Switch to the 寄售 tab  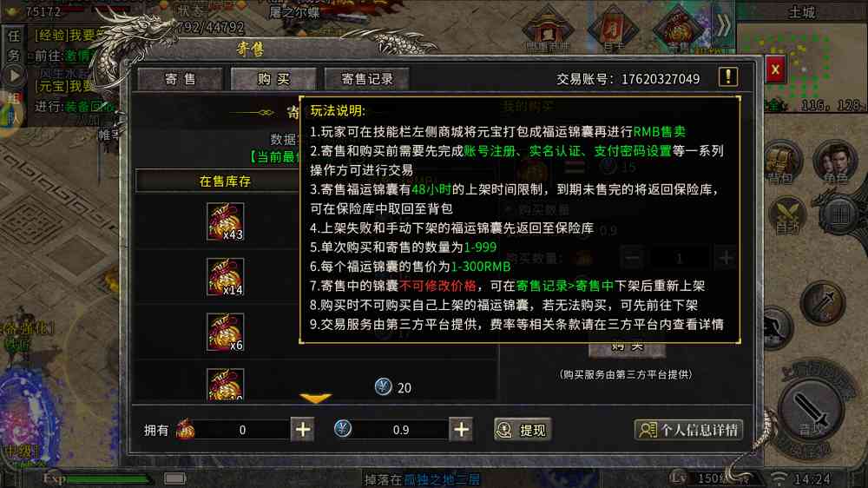tap(181, 79)
